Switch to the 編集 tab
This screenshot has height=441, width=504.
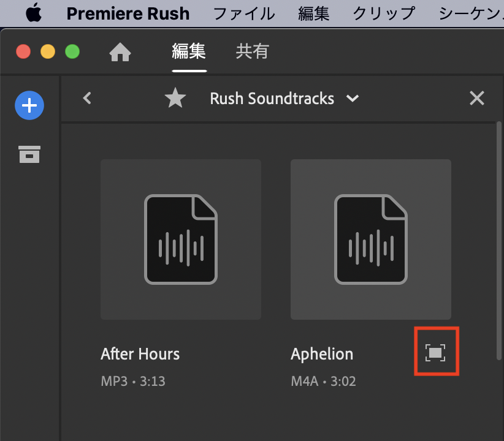pyautogui.click(x=189, y=52)
